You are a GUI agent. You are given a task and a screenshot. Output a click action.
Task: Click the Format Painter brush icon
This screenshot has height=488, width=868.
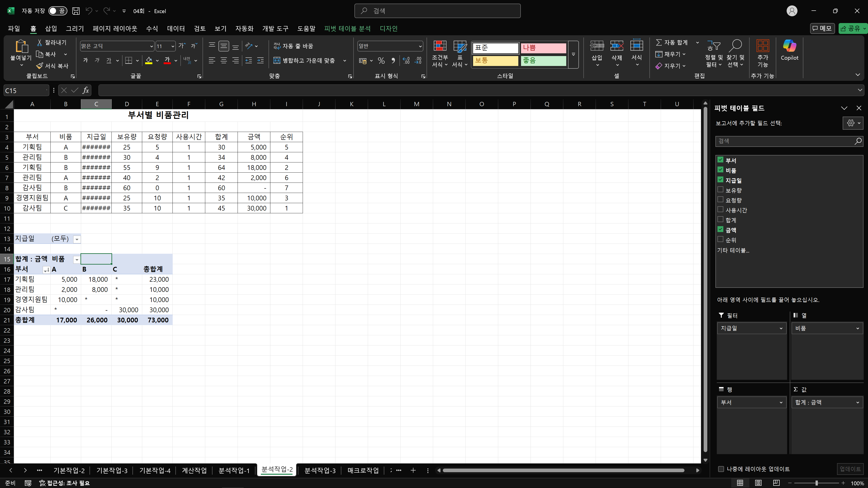coord(40,66)
